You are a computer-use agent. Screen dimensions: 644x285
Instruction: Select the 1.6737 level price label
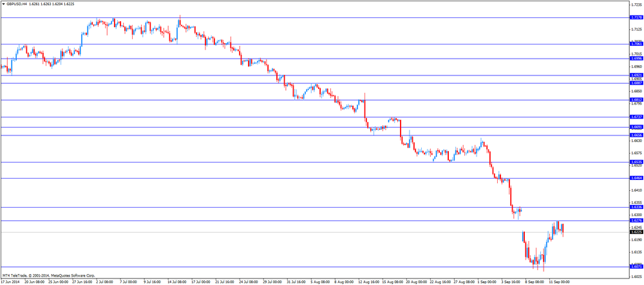coord(636,117)
